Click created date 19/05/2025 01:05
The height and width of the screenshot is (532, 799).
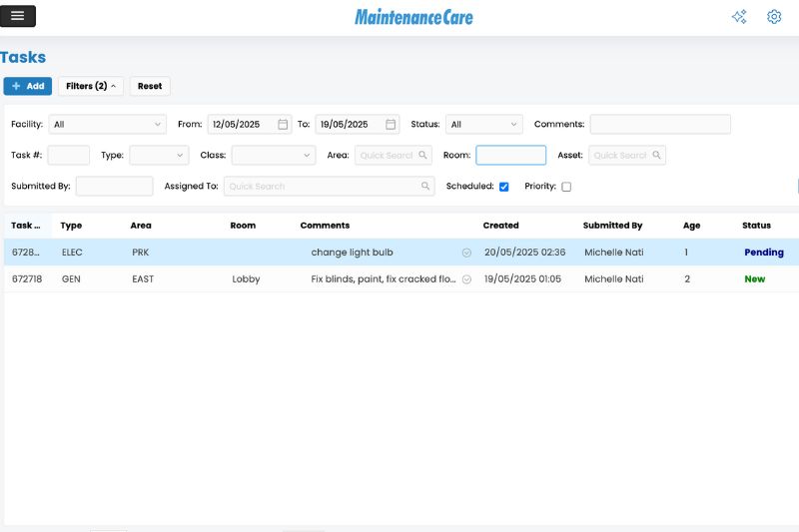(522, 279)
